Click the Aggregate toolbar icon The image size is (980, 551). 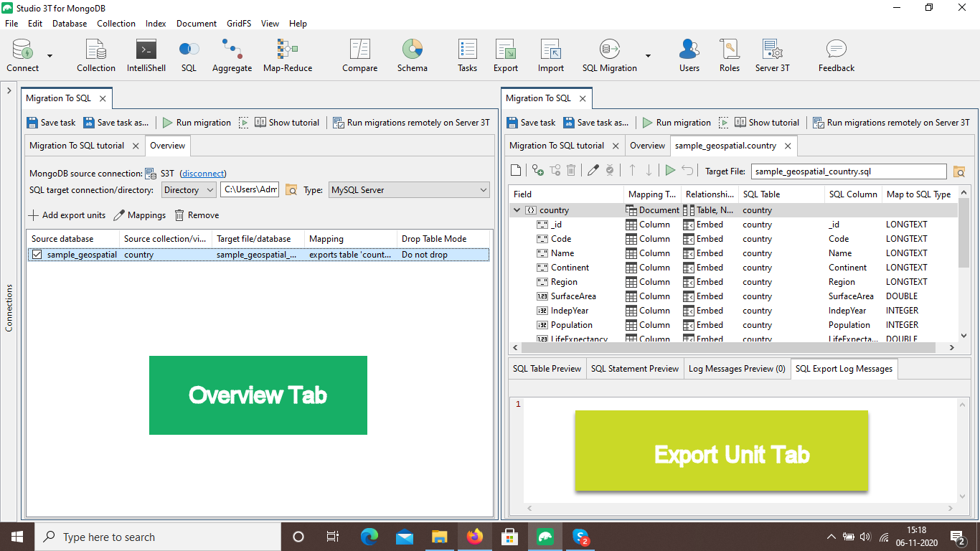(x=232, y=56)
